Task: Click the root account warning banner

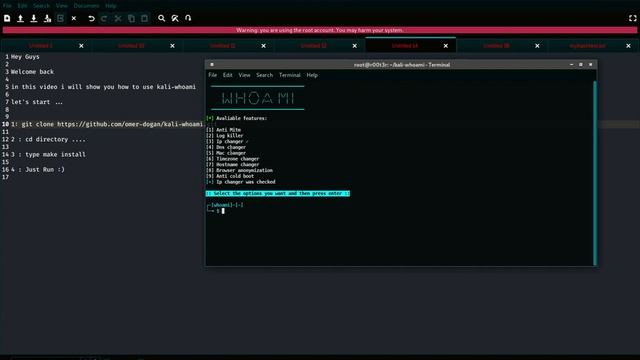Action: pos(320,30)
